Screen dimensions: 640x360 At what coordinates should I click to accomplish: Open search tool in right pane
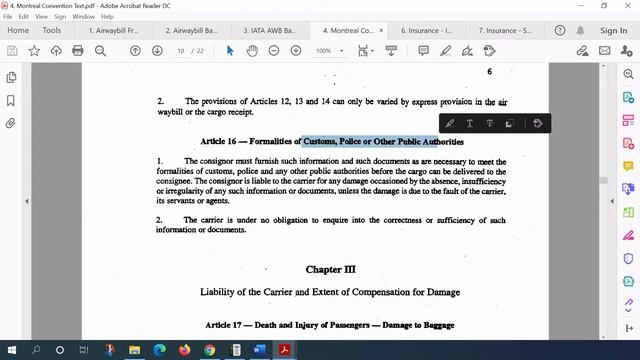(628, 74)
